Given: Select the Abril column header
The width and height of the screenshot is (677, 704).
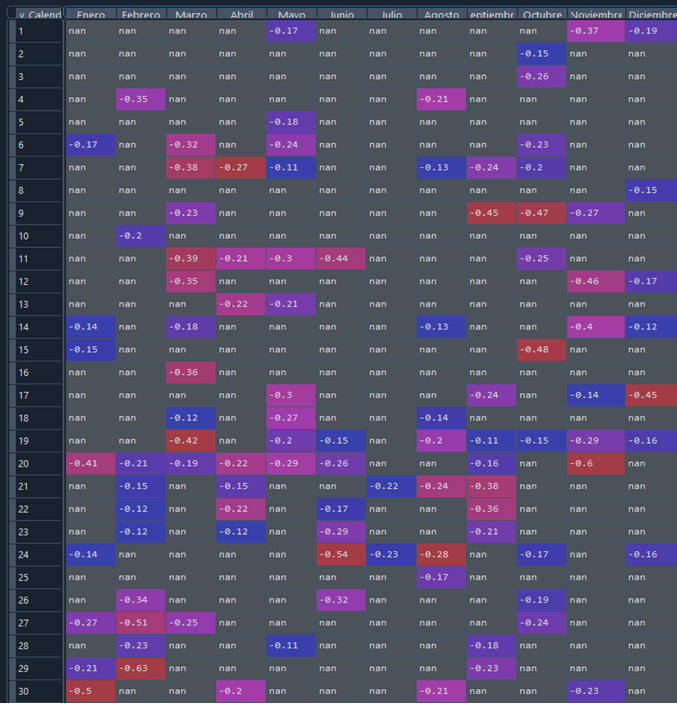Looking at the screenshot, I should pos(242,13).
